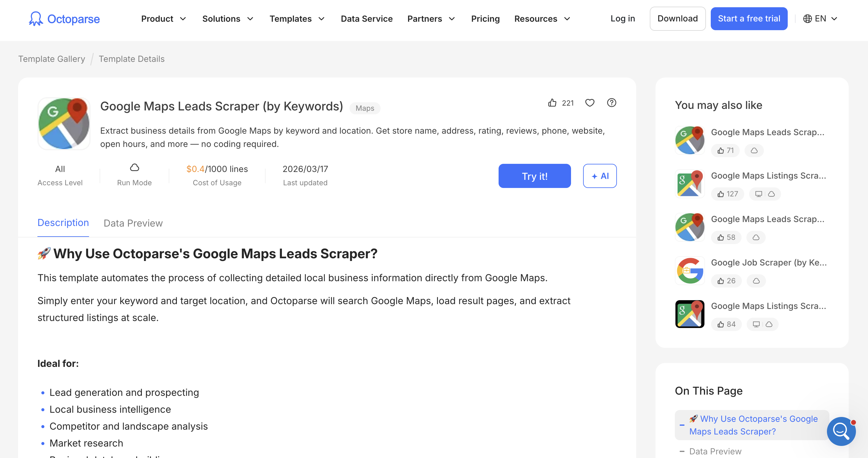Open Google Maps Listings Scra... with 127 likes
Screen dimensions: 868x458
pyautogui.click(x=769, y=176)
